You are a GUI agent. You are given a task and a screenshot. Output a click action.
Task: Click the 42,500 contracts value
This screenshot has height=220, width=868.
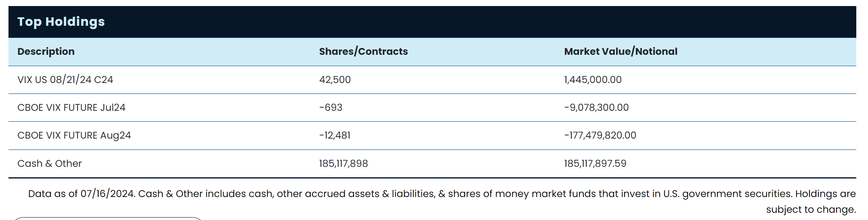(335, 80)
